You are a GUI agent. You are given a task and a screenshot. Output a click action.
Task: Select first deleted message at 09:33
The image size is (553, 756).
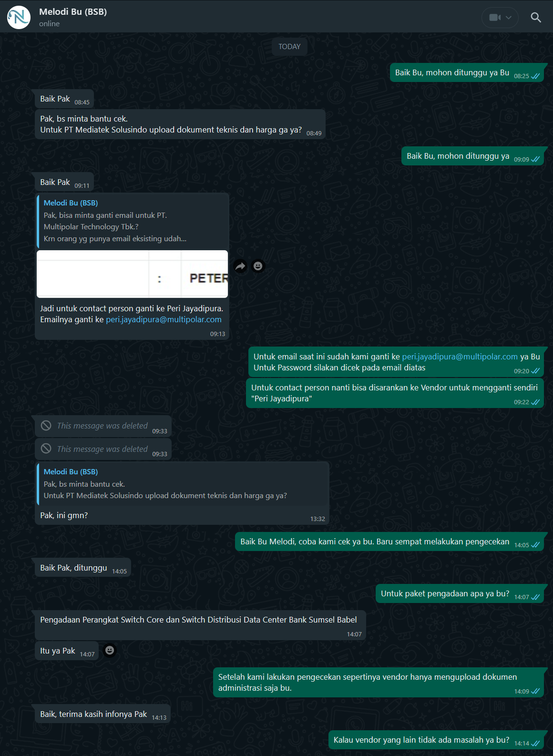tap(103, 426)
